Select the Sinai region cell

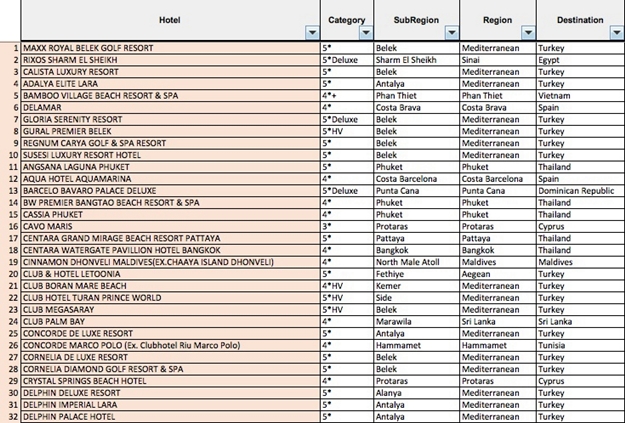pos(500,59)
